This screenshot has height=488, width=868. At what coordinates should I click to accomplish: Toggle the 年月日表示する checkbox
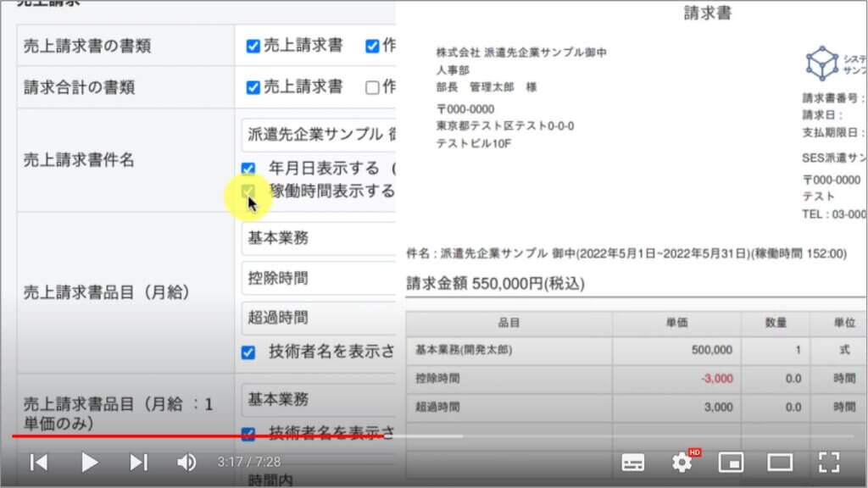click(248, 169)
